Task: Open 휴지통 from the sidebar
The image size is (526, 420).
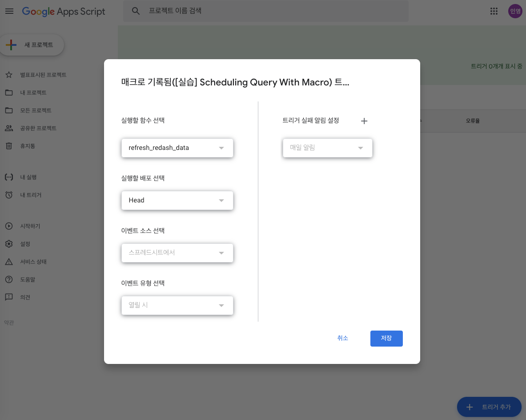Action: (x=27, y=146)
